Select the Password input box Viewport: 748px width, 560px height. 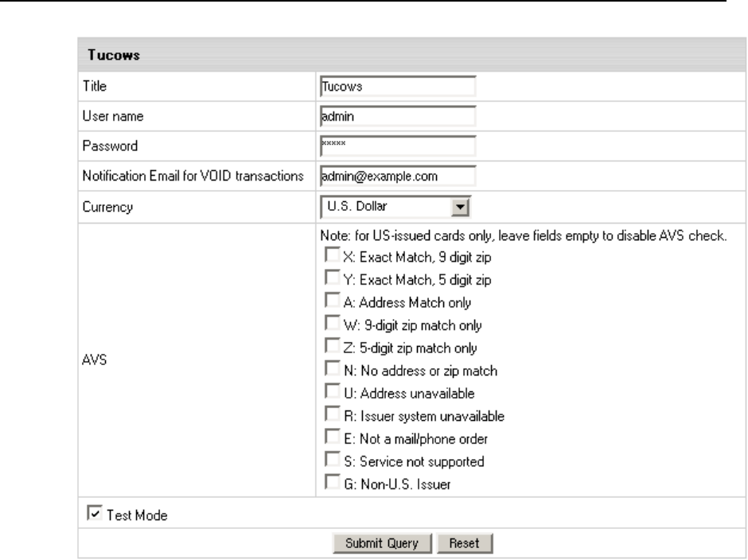click(396, 146)
